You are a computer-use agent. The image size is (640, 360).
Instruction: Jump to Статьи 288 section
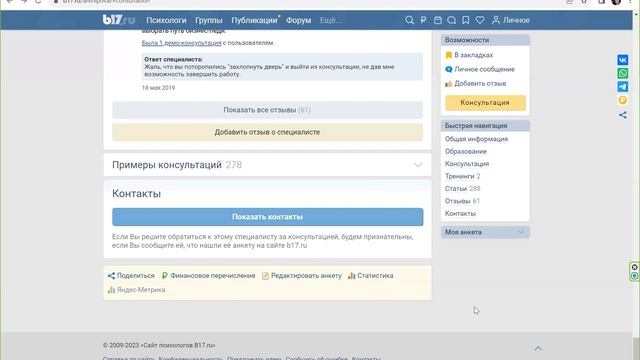click(x=462, y=189)
